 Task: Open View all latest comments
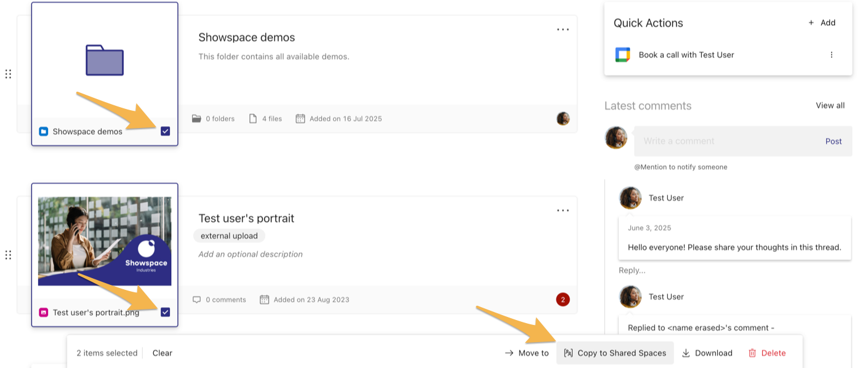click(x=830, y=105)
